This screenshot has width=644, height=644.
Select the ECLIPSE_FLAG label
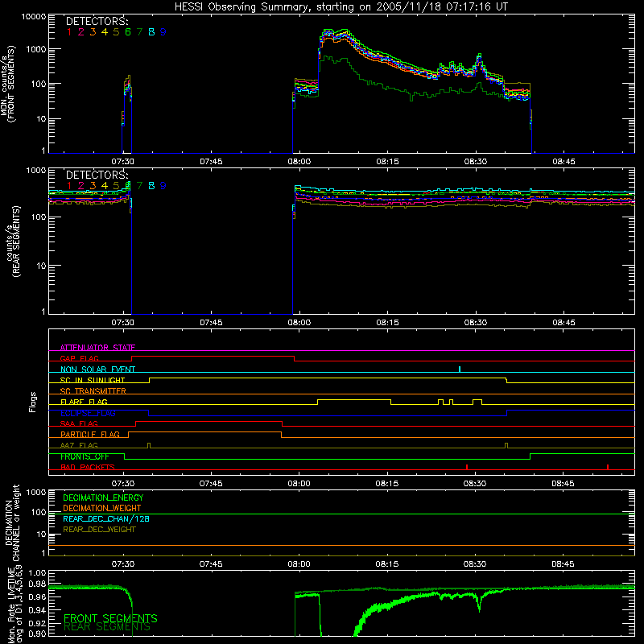[x=88, y=413]
